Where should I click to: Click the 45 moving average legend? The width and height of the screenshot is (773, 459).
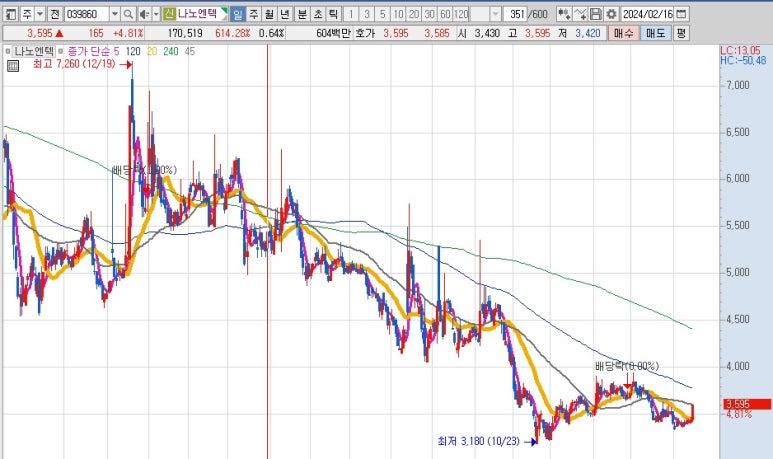pyautogui.click(x=190, y=51)
